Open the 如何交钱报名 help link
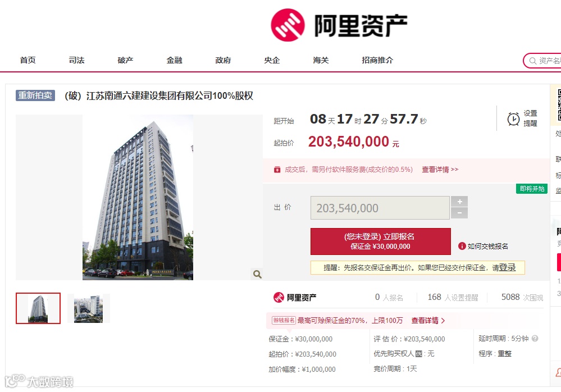The height and width of the screenshot is (392, 561). (487, 246)
